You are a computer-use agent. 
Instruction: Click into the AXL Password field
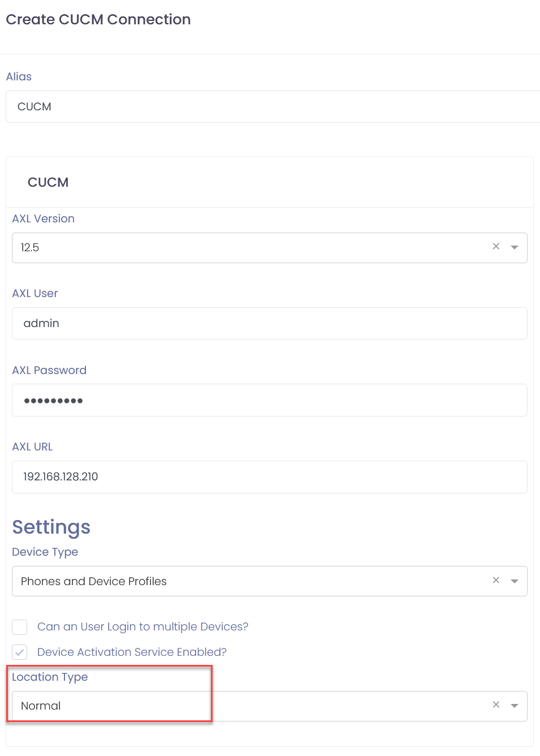pos(269,401)
